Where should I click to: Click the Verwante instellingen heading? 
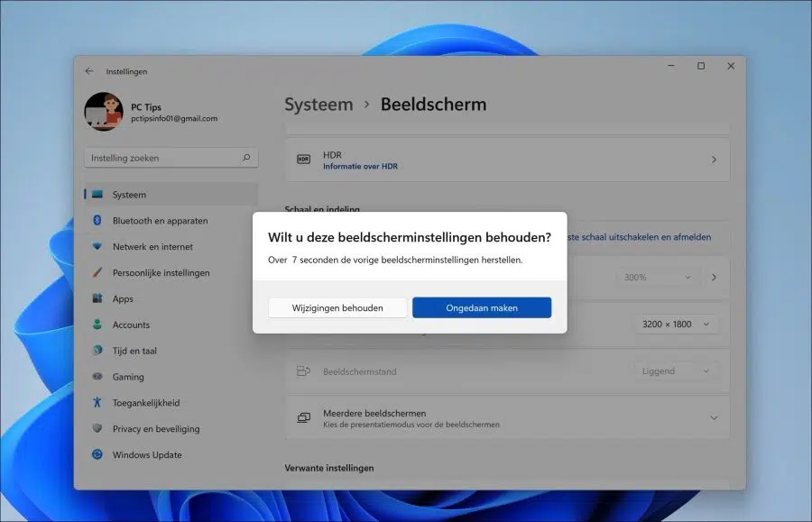click(x=329, y=468)
